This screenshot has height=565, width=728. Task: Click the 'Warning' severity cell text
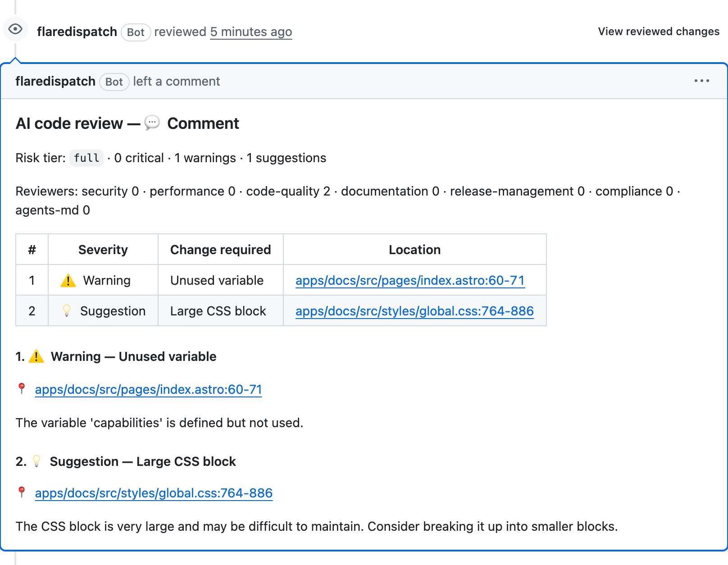107,280
